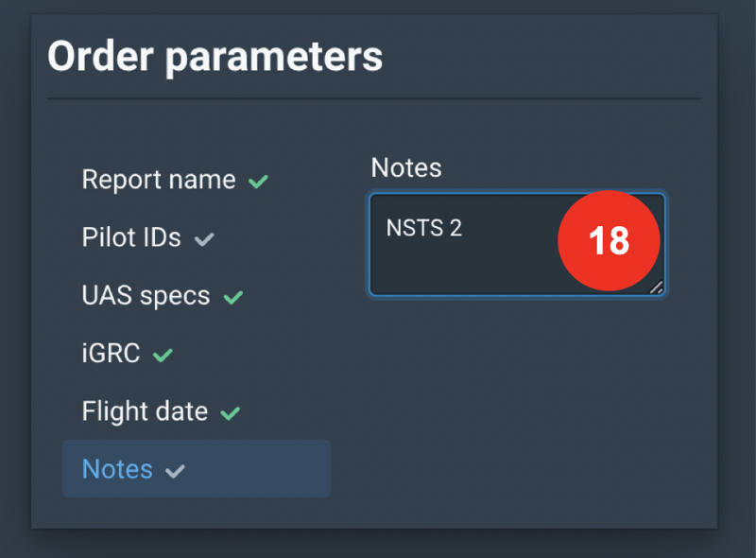The image size is (756, 558).
Task: Click the green checkmark beside Report name
Action: (258, 182)
